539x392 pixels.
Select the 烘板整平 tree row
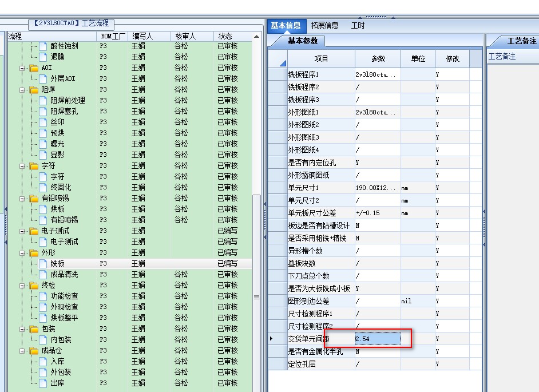pos(129,318)
